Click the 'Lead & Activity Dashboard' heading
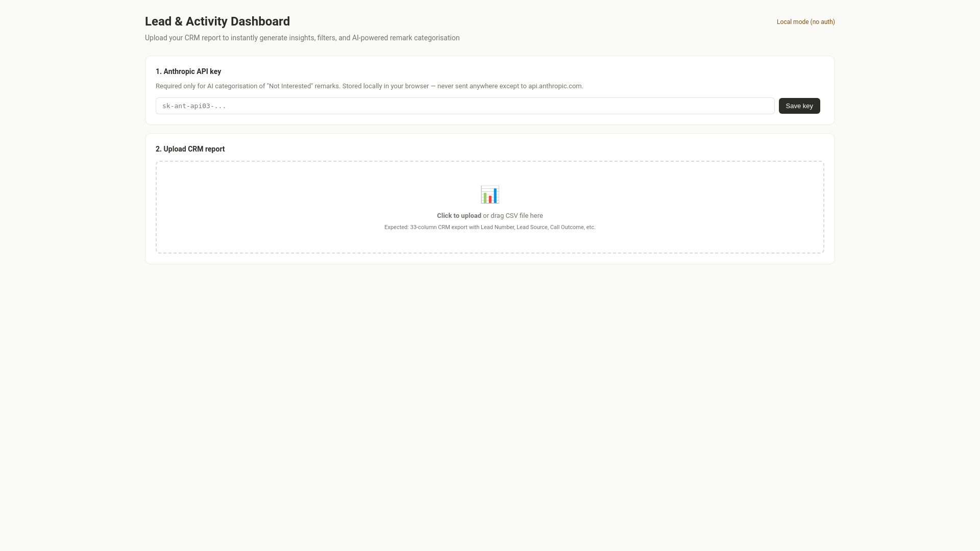Screen dimensions: 980x551 (217, 21)
